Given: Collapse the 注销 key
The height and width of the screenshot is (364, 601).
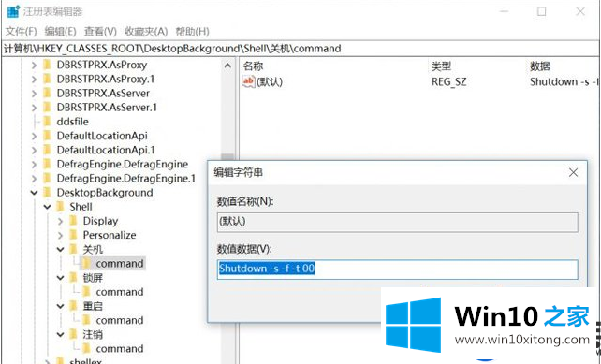Looking at the screenshot, I should click(x=60, y=334).
